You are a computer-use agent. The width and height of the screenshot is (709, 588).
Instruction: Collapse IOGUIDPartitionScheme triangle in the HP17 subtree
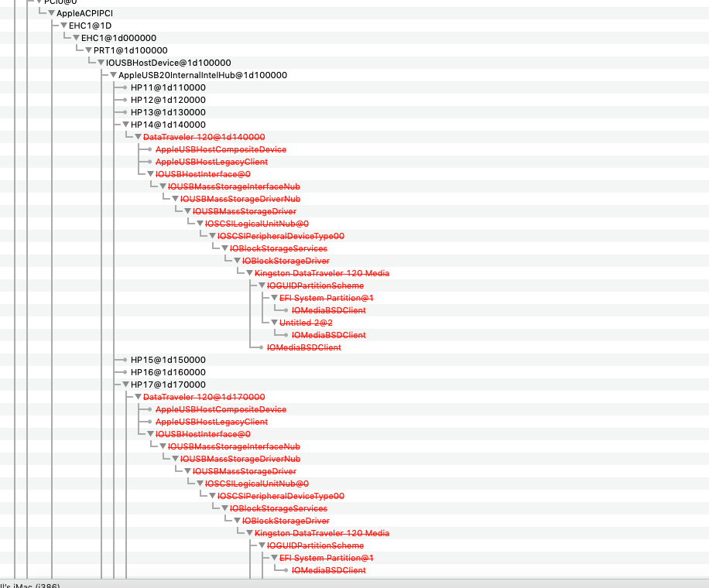262,545
